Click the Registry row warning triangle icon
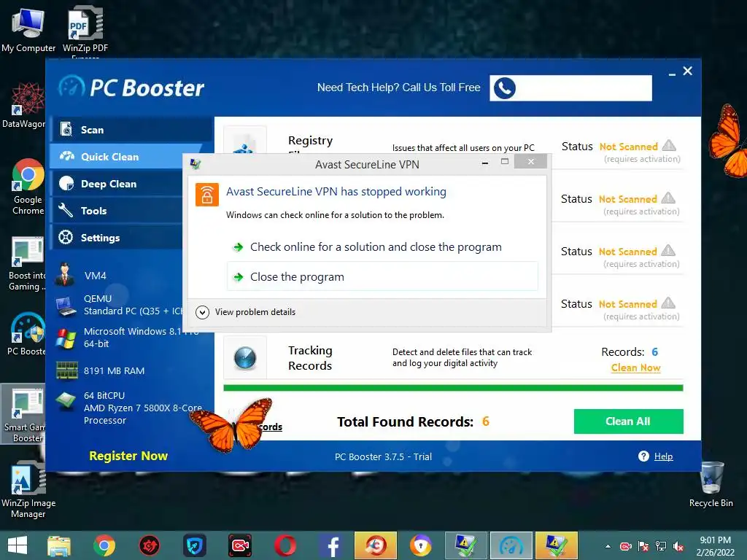Viewport: 747px width, 560px height. [670, 145]
